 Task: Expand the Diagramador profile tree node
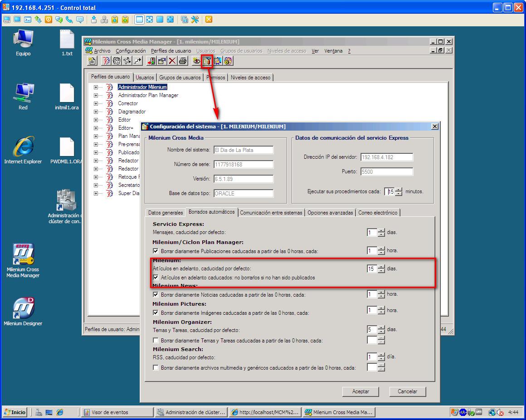tap(96, 112)
